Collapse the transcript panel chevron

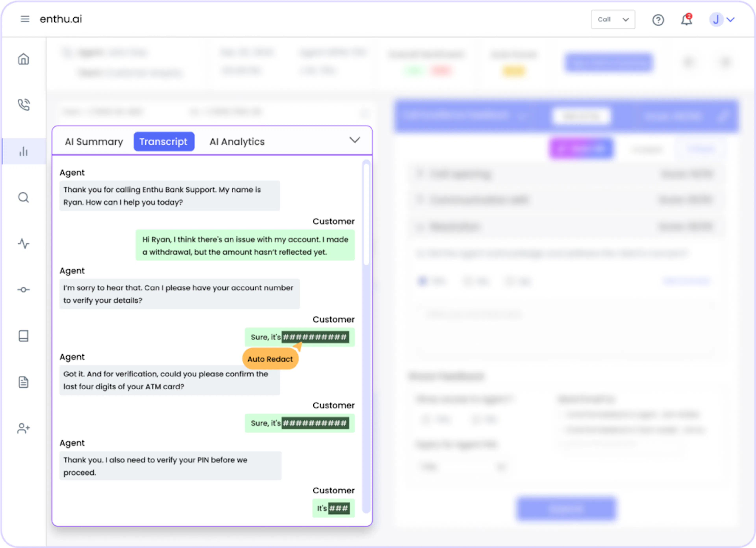355,140
